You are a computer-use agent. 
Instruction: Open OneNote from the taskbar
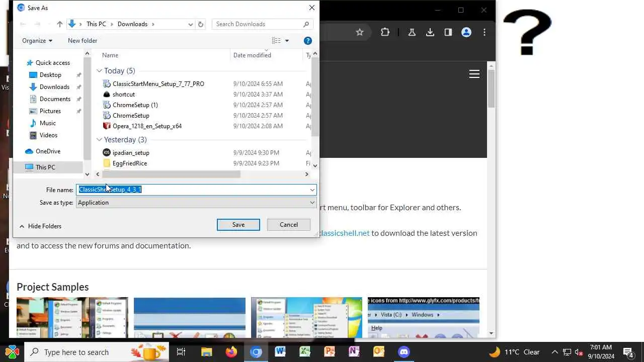[354, 352]
